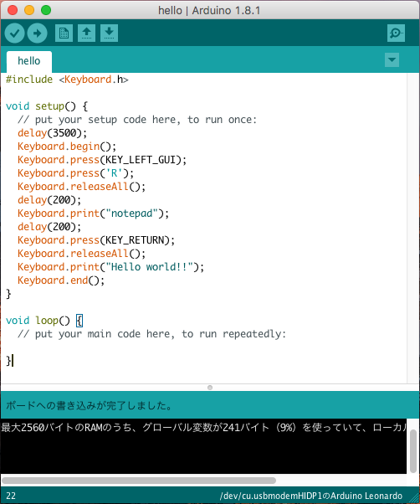Click the console vertical scrollbar thumb
The width and height of the screenshot is (420, 504).
[x=413, y=451]
